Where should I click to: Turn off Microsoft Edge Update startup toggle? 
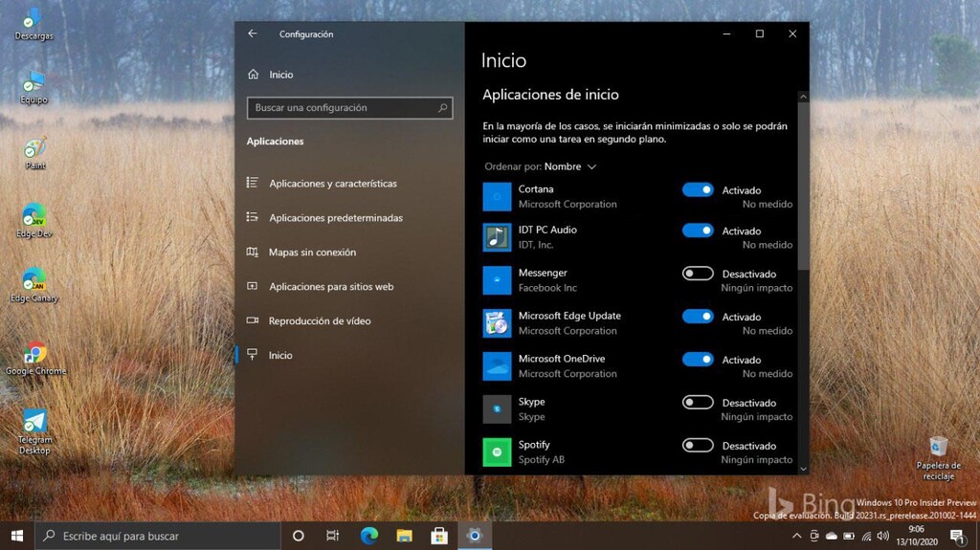click(698, 317)
